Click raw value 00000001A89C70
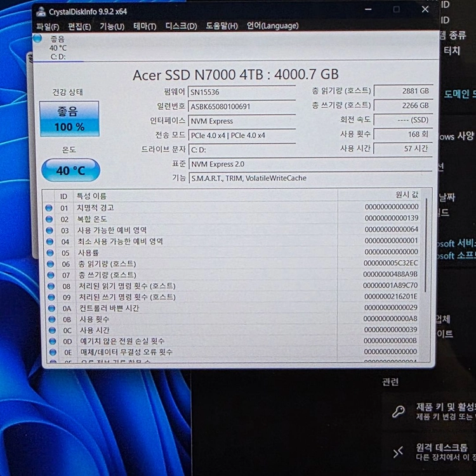The width and height of the screenshot is (476, 476). [x=390, y=286]
